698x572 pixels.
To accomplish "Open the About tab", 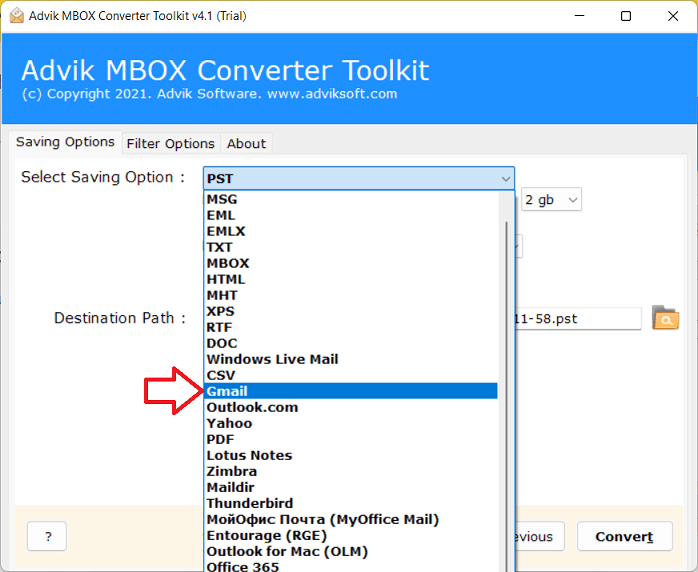I will [246, 144].
